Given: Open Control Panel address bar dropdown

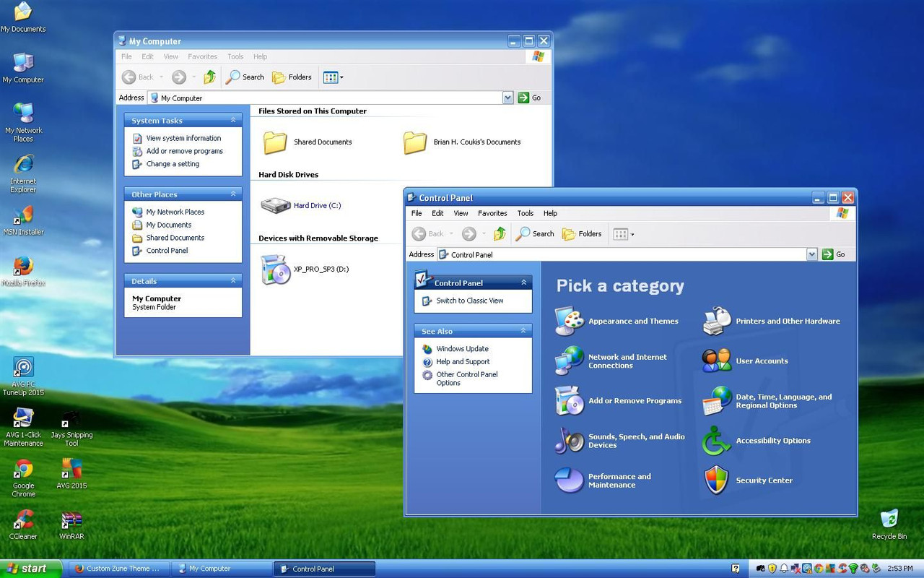Looking at the screenshot, I should click(x=811, y=254).
